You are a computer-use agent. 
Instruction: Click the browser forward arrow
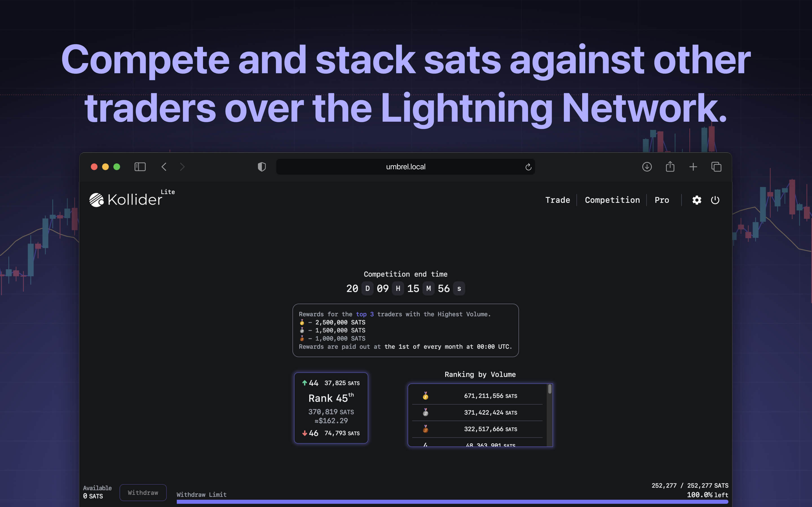coord(182,167)
